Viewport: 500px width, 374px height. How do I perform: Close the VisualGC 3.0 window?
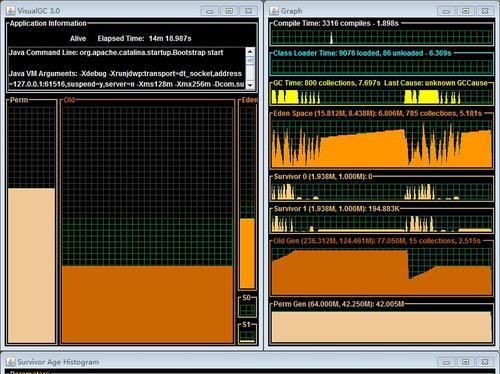coord(248,11)
